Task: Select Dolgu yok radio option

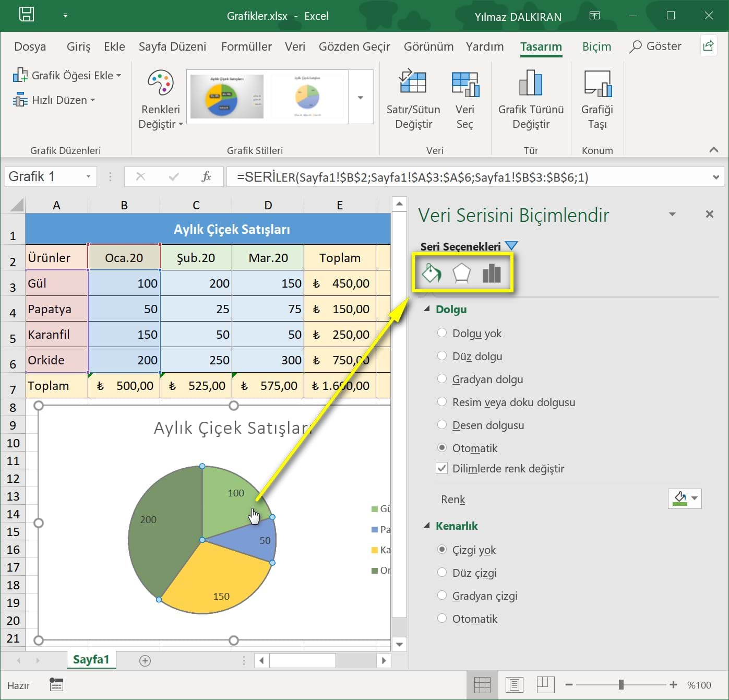Action: coord(442,333)
